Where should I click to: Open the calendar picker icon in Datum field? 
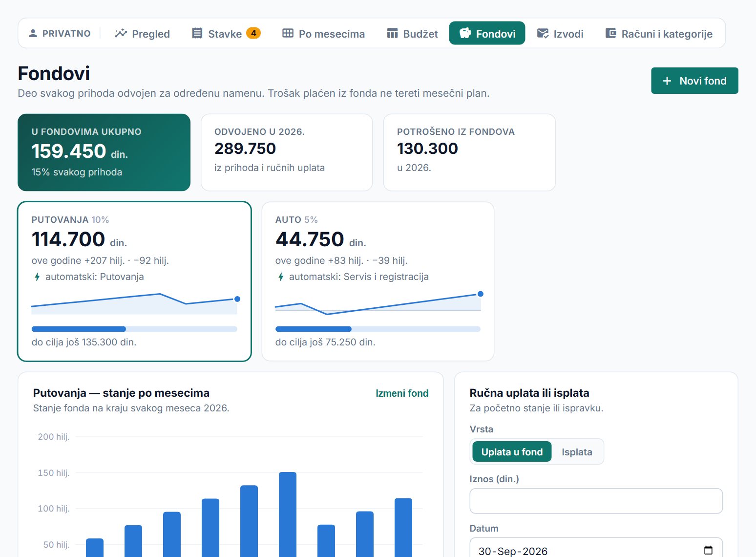(708, 550)
